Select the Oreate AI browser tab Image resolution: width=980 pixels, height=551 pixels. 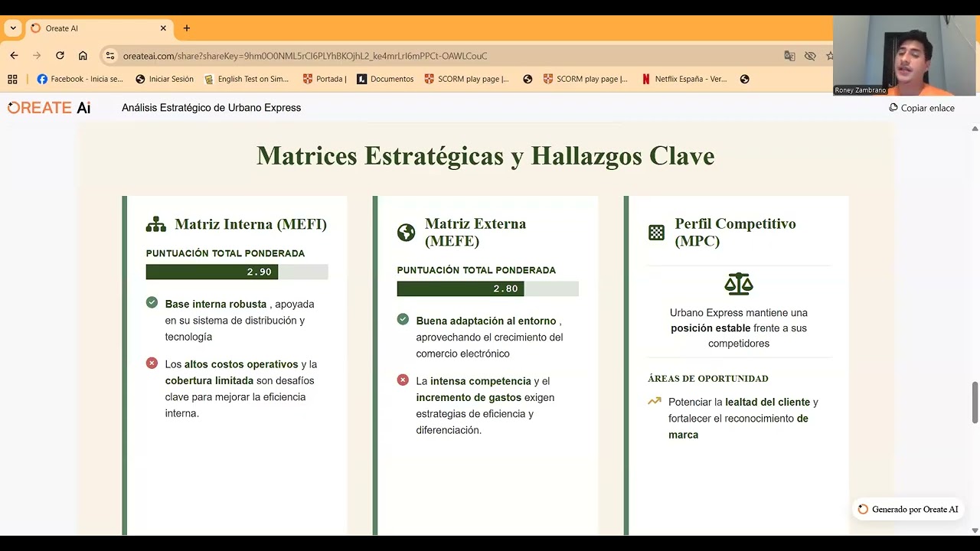pyautogui.click(x=98, y=28)
